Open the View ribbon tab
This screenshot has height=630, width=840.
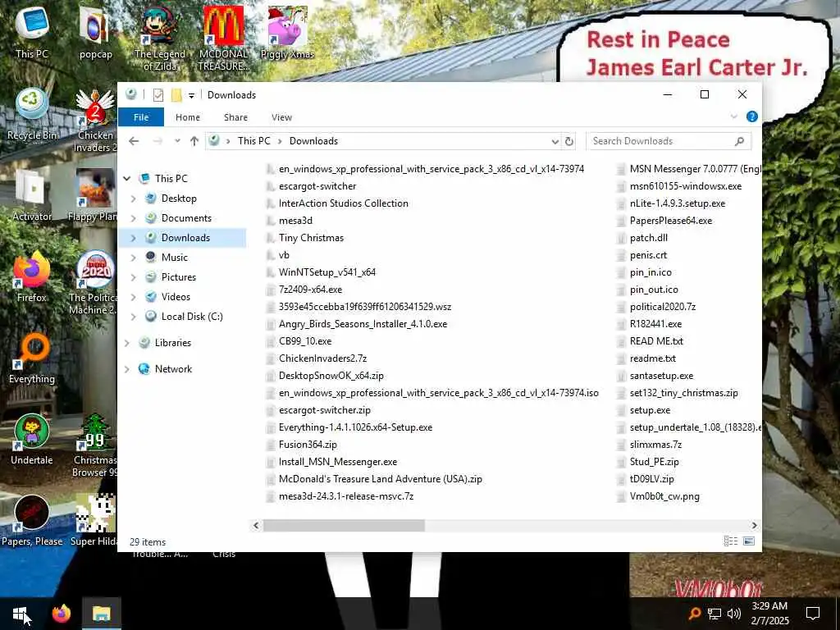coord(281,117)
